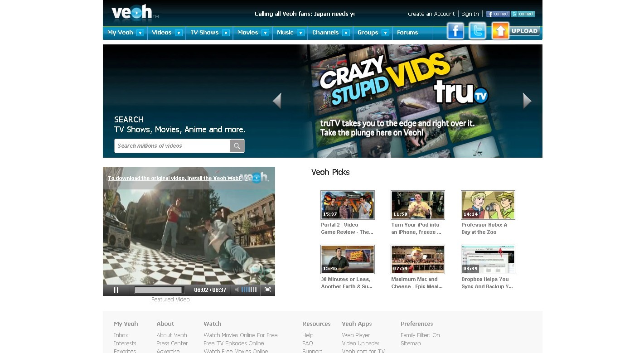Open the Channels menu

pyautogui.click(x=325, y=33)
